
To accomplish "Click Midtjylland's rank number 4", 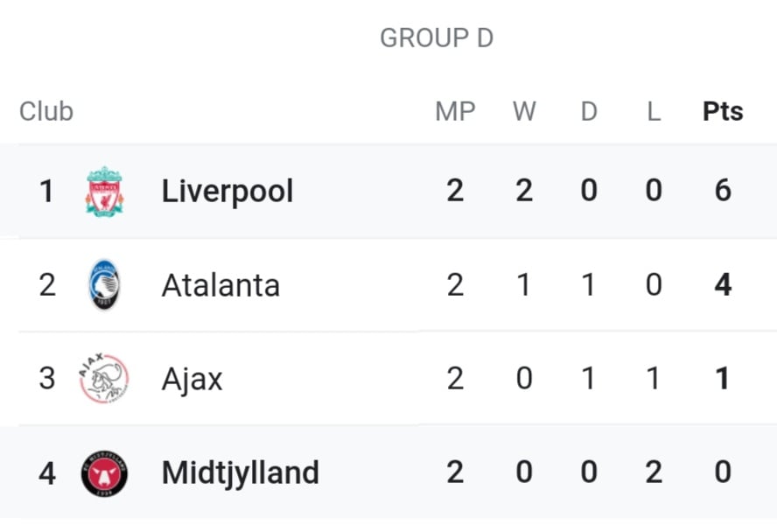I will click(x=47, y=473).
